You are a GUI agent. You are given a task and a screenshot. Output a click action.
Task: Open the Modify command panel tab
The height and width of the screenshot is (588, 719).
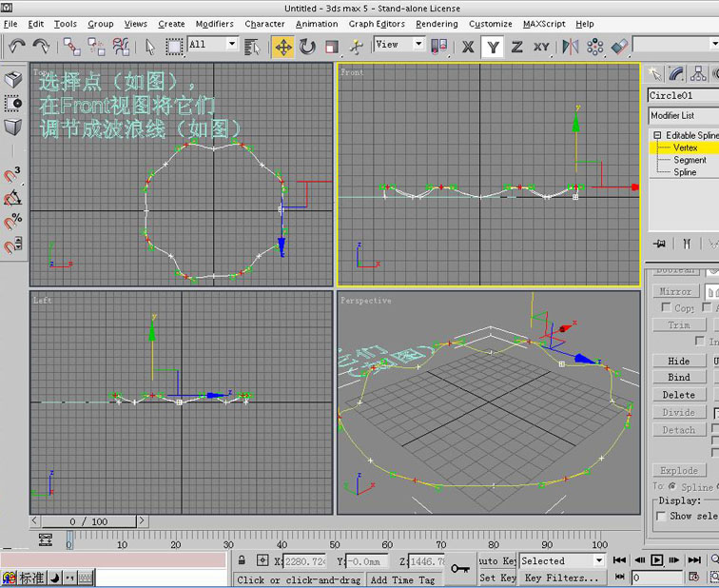coord(676,74)
